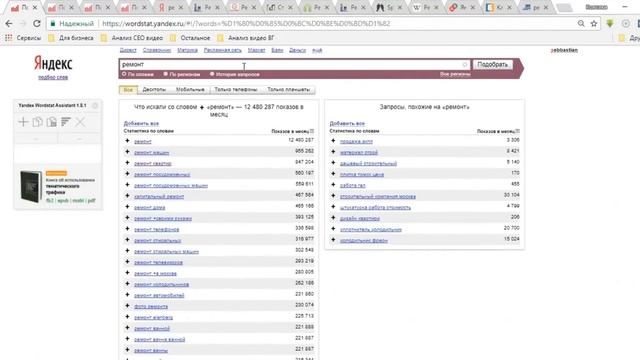Add 'ремонт ванной' using its plus icon
The height and width of the screenshot is (360, 640).
click(x=127, y=328)
